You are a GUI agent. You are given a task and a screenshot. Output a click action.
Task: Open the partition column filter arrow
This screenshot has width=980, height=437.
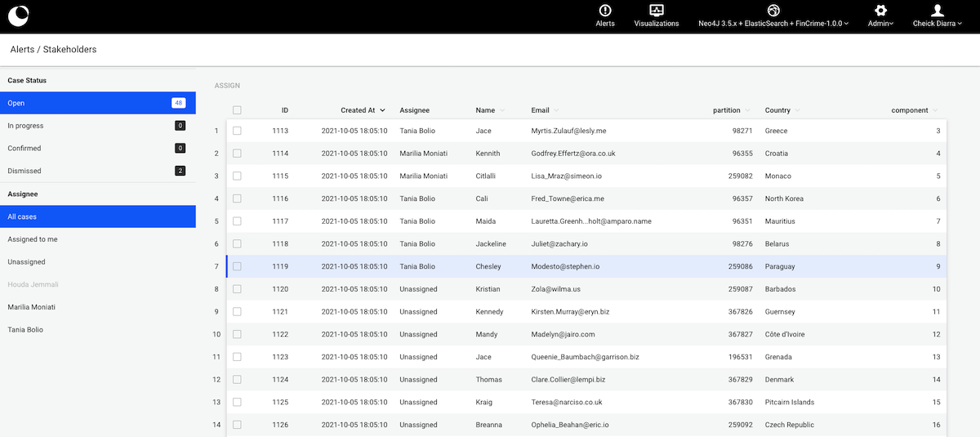coord(747,110)
